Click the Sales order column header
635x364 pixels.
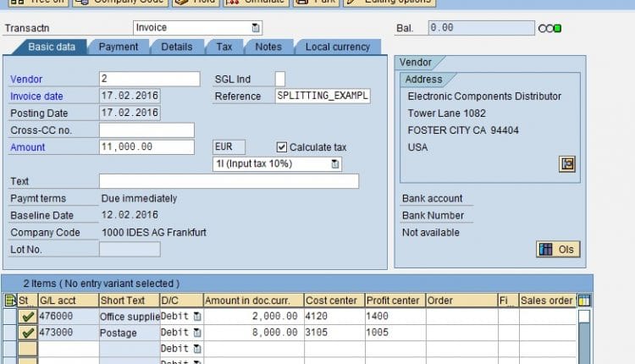[548, 301]
